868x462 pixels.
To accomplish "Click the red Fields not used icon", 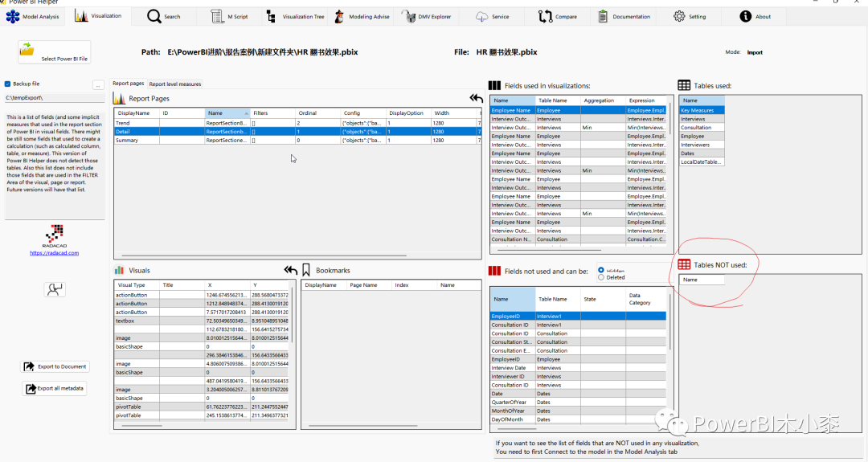I will point(494,271).
